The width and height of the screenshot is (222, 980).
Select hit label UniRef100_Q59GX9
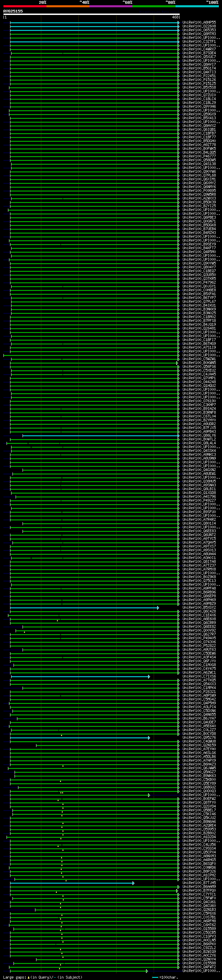coord(199,114)
